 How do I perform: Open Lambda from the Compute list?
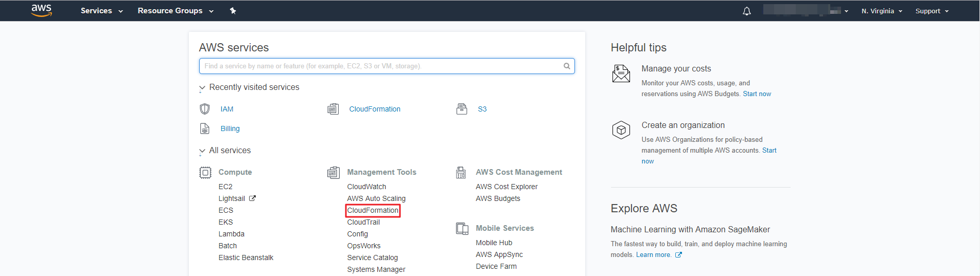(x=231, y=234)
